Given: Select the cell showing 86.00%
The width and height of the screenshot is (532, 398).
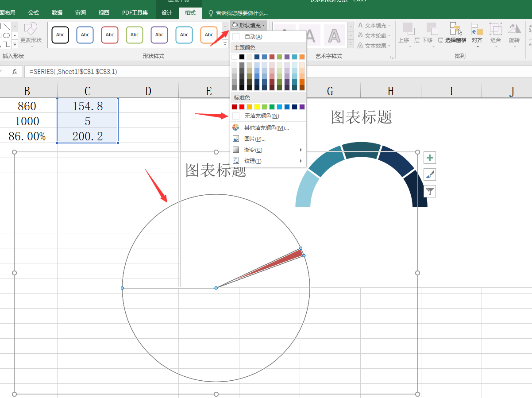Looking at the screenshot, I should tap(27, 136).
